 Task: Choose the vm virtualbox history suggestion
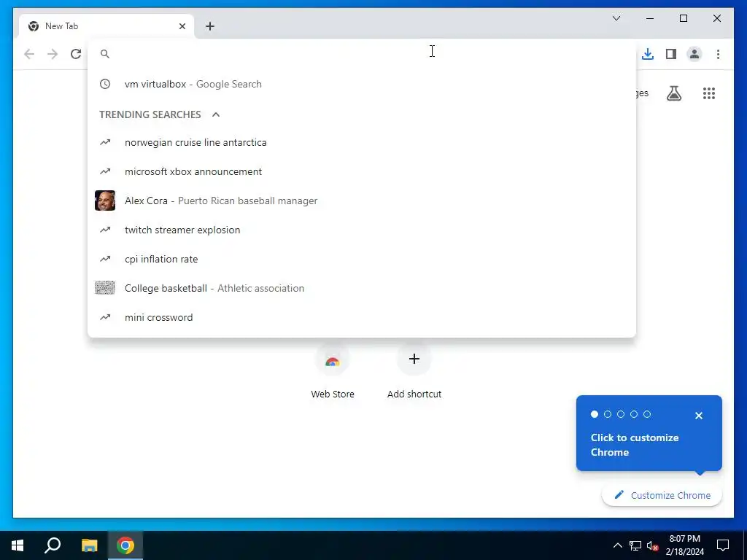coord(362,84)
